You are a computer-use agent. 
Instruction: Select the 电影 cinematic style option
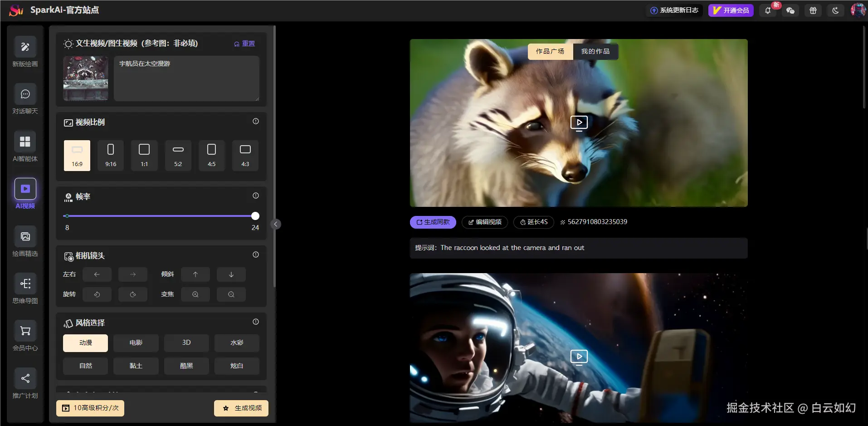136,343
